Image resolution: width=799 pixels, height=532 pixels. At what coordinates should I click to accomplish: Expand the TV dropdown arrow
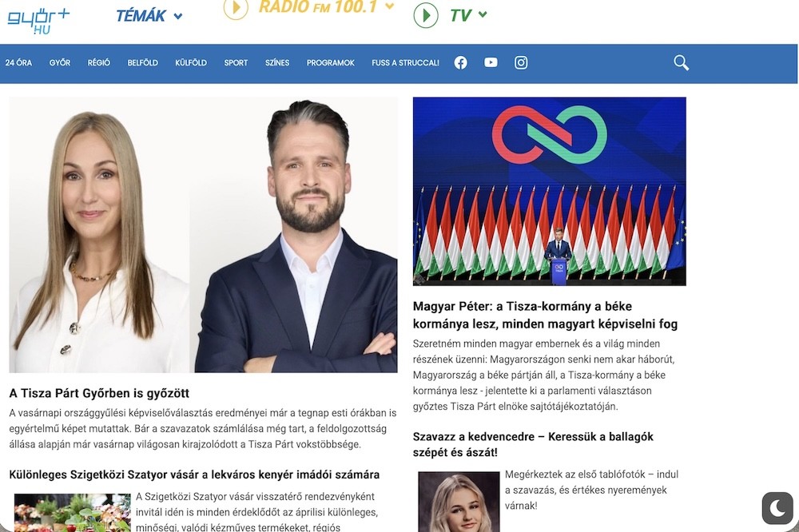(483, 15)
